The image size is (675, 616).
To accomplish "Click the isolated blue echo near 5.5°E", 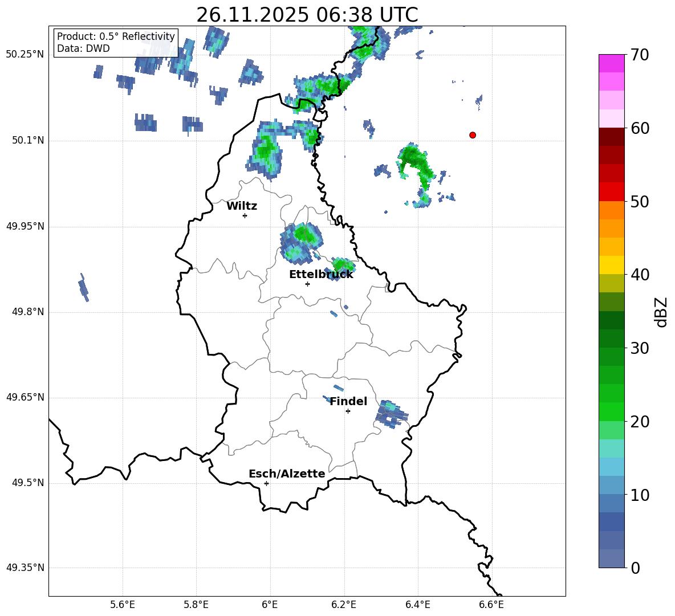I will pos(83,287).
